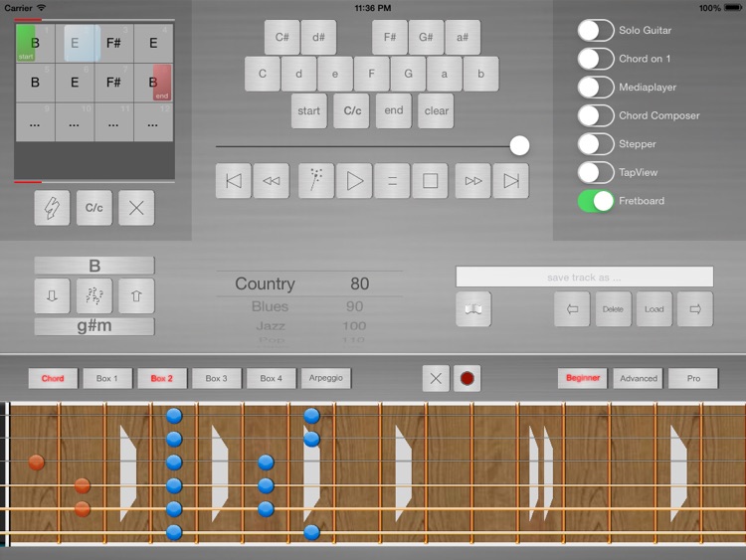Click the a# chord key
This screenshot has width=746, height=560.
463,37
